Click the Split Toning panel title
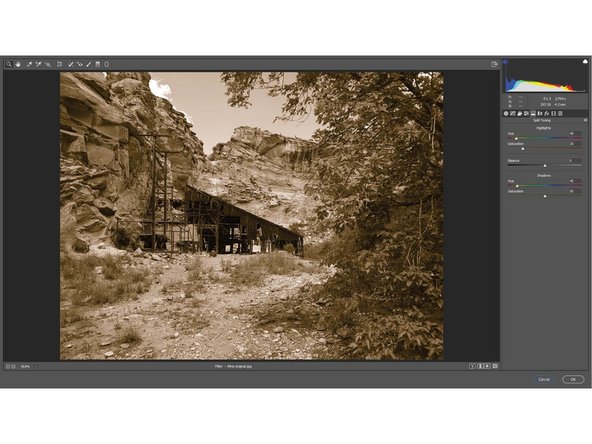The image size is (592, 444). pyautogui.click(x=542, y=120)
